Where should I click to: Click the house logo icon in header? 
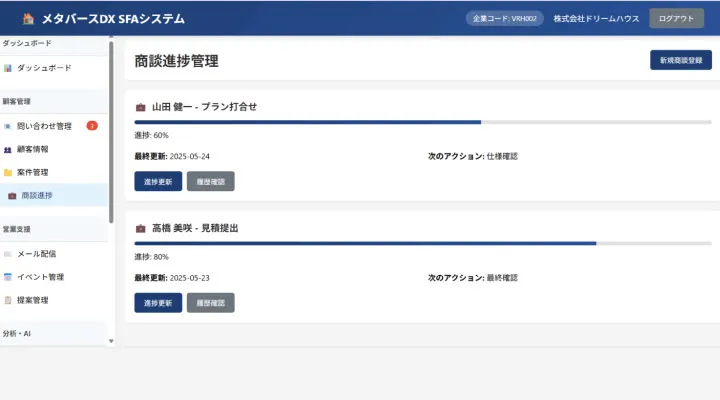pos(28,18)
